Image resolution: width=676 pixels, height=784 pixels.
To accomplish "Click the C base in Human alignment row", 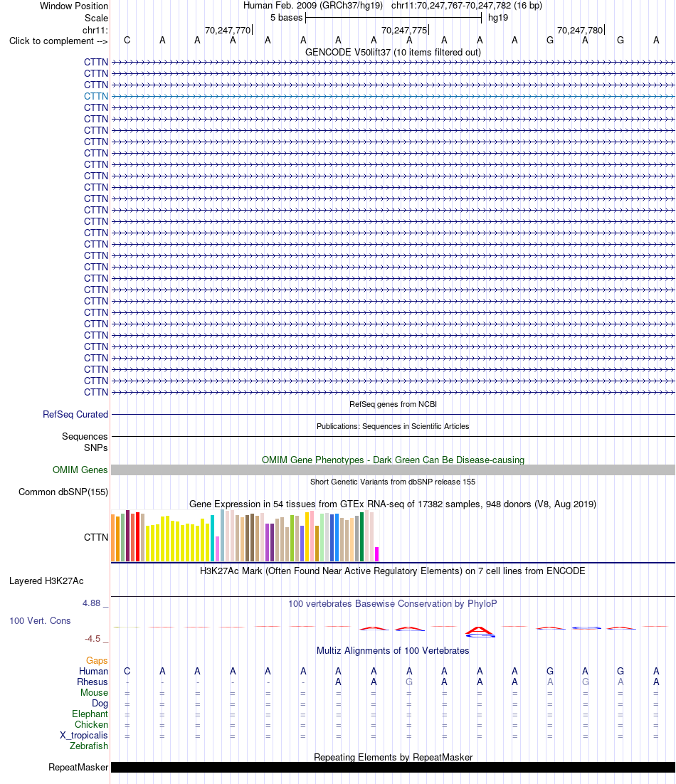I will pos(127,671).
